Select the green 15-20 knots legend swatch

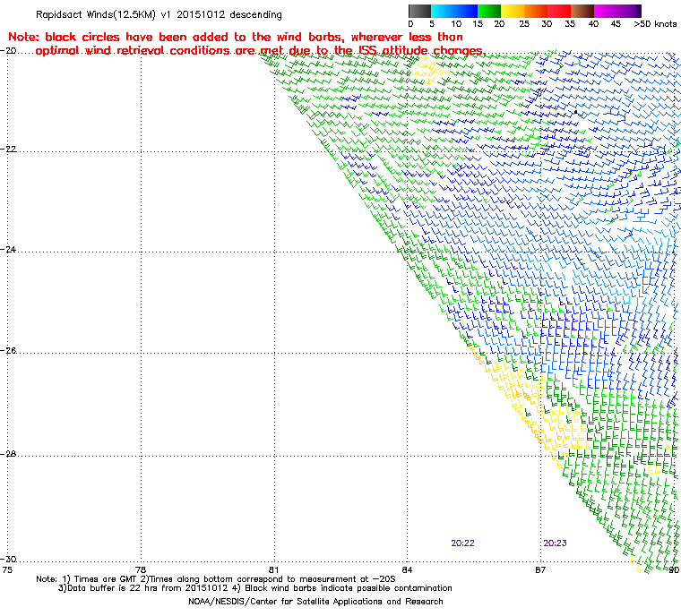489,12
